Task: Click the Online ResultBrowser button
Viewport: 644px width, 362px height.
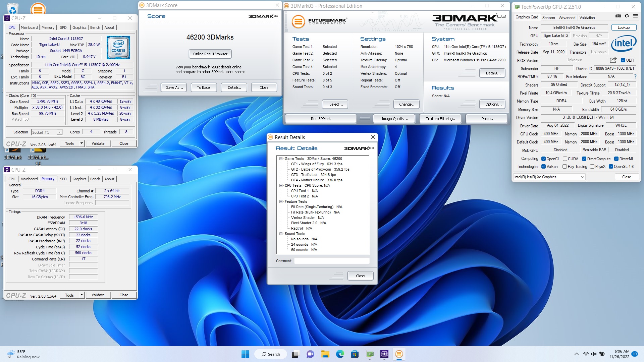Action: coord(210,54)
